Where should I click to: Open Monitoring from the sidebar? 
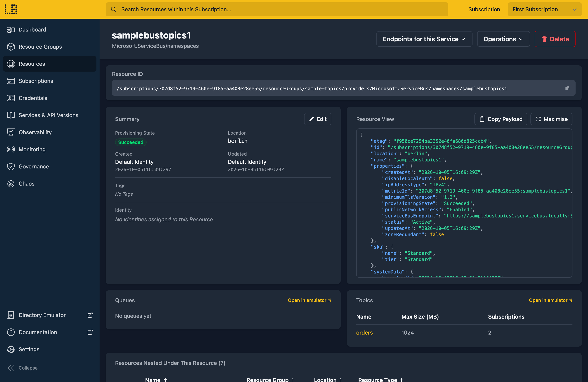50,150
